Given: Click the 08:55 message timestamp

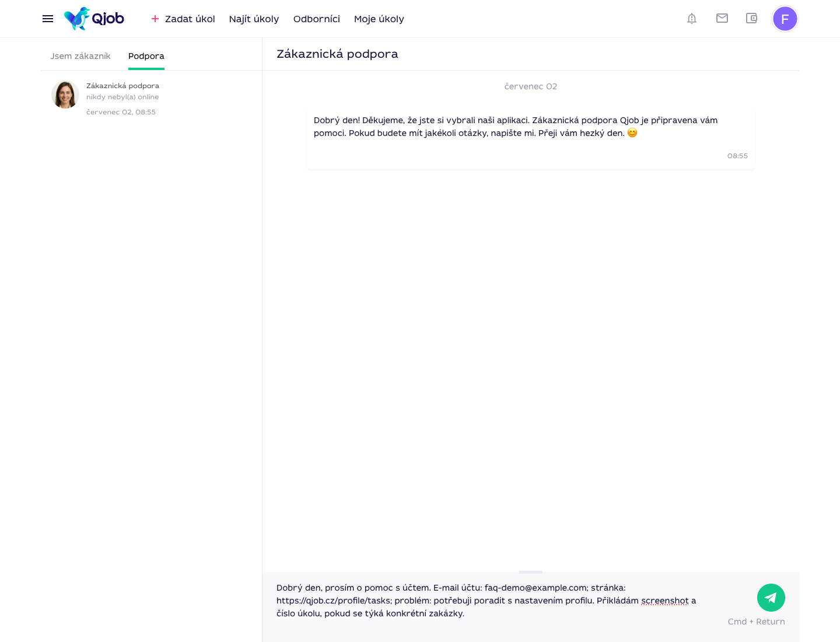Looking at the screenshot, I should tap(737, 156).
